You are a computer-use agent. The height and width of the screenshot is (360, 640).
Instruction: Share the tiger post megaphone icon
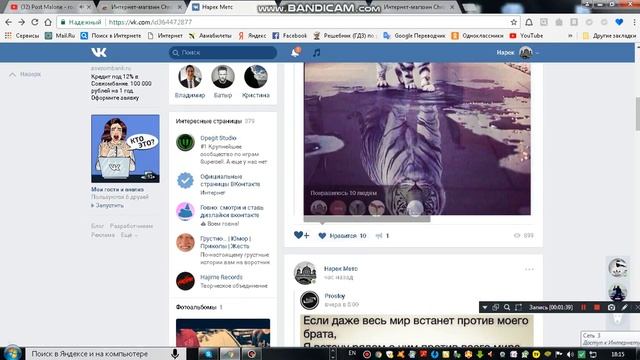coord(382,236)
